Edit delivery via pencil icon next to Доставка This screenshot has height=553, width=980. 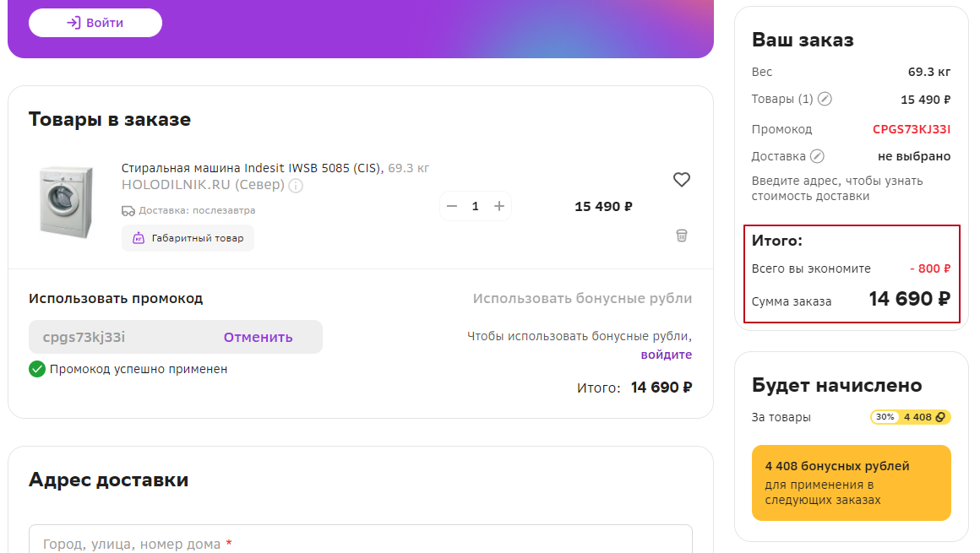(x=817, y=156)
